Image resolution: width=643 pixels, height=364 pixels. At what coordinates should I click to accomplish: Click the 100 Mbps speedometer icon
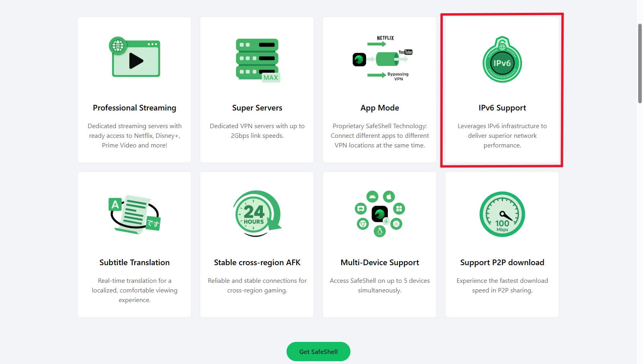[x=502, y=214]
